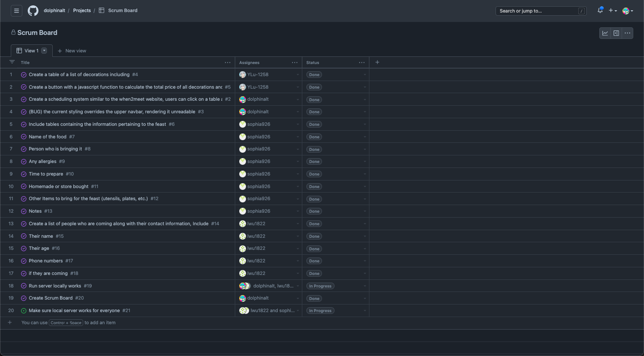The image size is (644, 356).
Task: Click the New view button
Action: [72, 51]
